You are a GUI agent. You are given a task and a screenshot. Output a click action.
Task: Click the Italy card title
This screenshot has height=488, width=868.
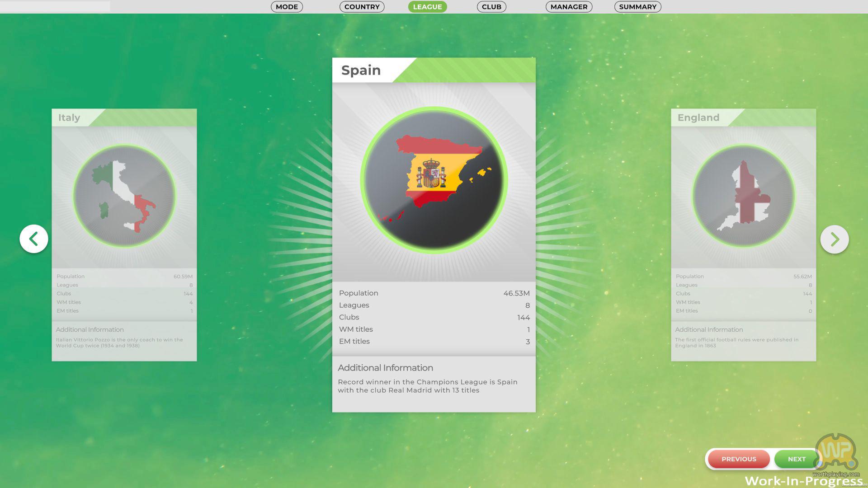pyautogui.click(x=69, y=117)
